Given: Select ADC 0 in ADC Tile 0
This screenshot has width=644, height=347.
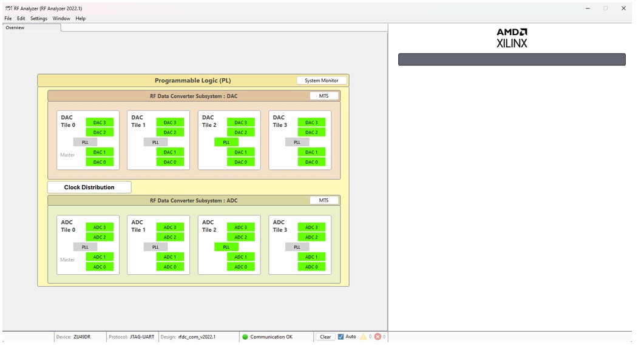Looking at the screenshot, I should pyautogui.click(x=100, y=266).
